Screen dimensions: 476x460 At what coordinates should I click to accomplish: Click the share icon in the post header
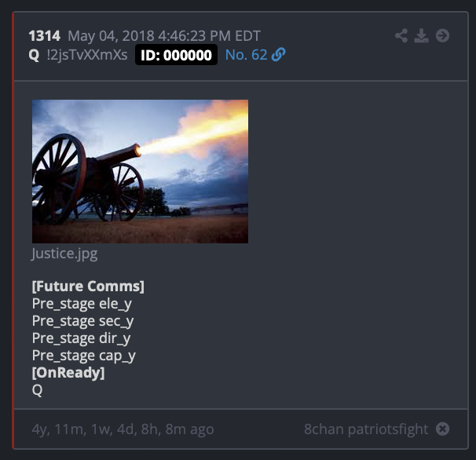401,35
